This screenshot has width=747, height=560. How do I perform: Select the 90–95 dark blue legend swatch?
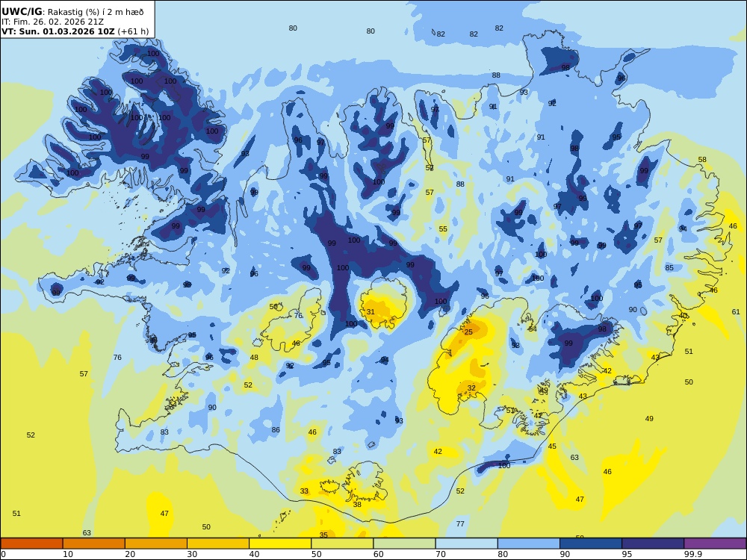(x=591, y=544)
